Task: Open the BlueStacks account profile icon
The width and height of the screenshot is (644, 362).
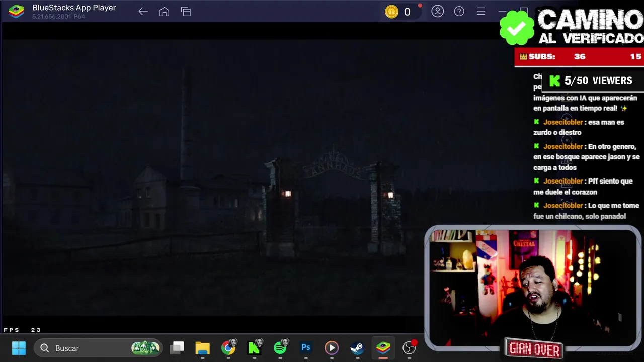Action: (x=437, y=11)
